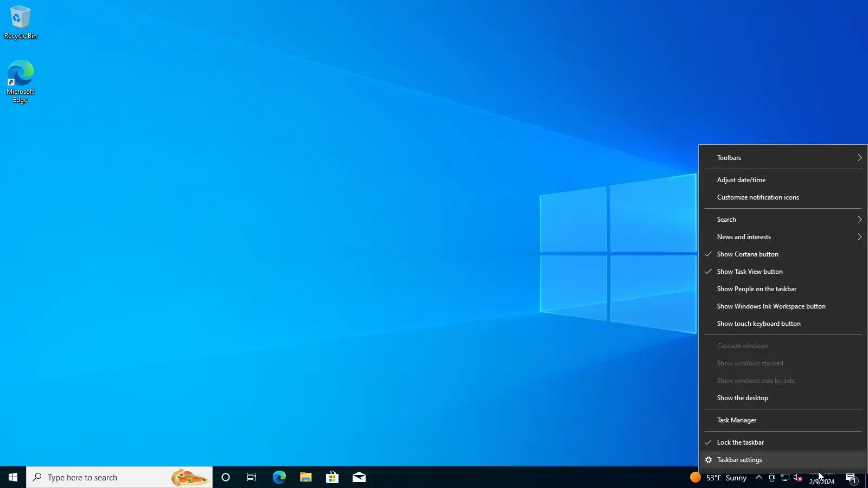Open Task View from the taskbar

point(252,477)
